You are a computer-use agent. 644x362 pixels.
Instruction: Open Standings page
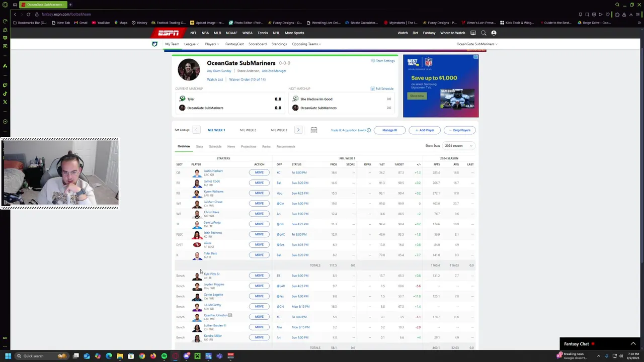279,44
